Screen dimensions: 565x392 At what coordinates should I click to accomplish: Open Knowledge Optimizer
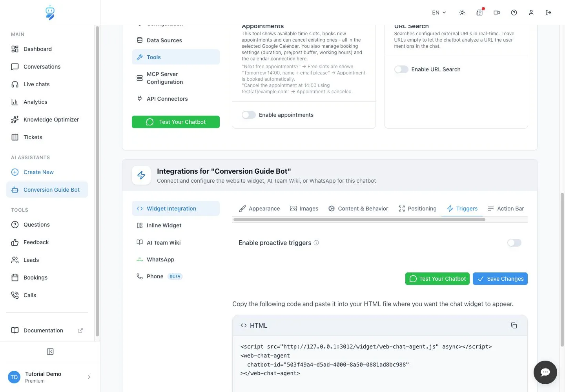47,120
